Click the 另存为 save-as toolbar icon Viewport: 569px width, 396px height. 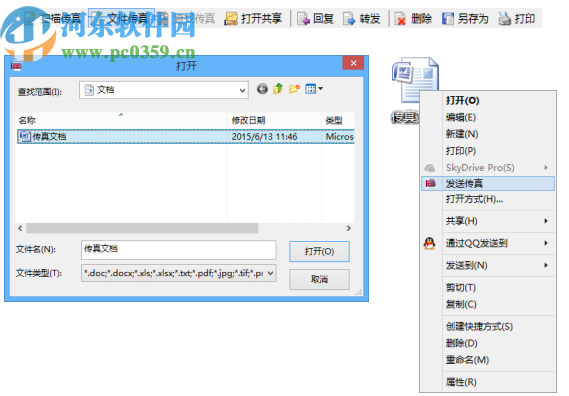coord(447,19)
